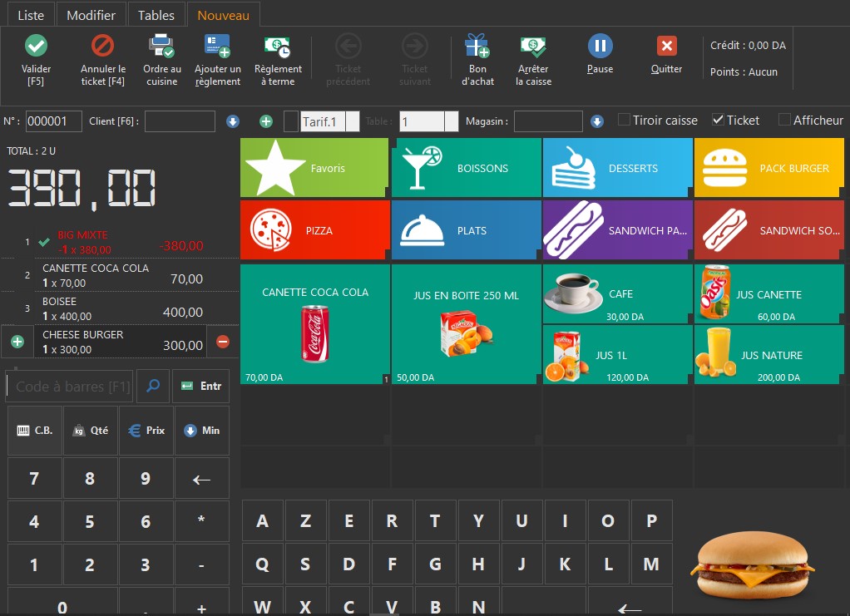Switch to the Tables tab
Image resolution: width=850 pixels, height=616 pixels.
point(156,15)
